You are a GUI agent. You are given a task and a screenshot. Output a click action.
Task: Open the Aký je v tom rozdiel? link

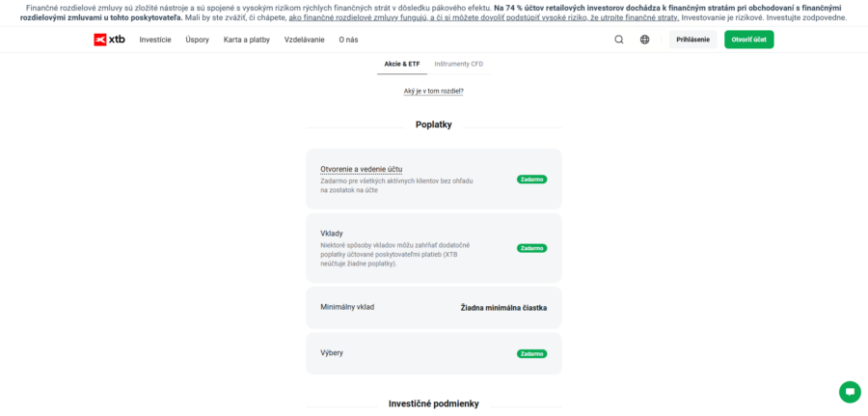[x=433, y=92]
